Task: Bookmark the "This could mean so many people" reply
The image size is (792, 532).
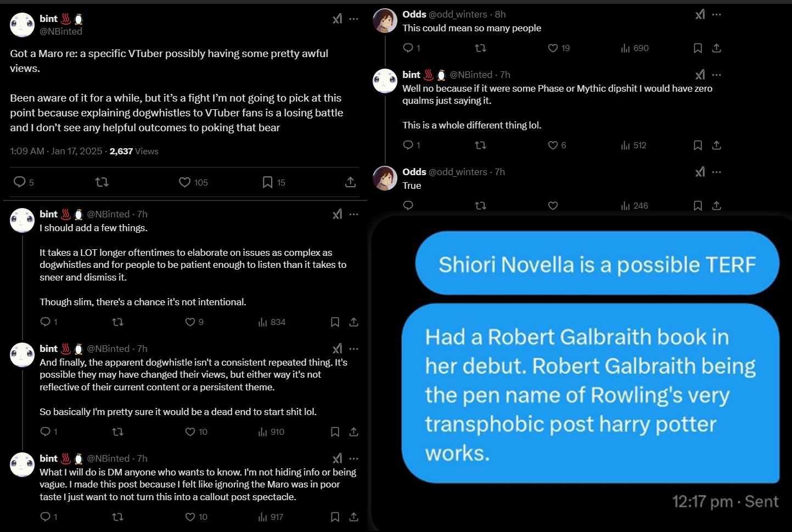Action: (x=698, y=48)
